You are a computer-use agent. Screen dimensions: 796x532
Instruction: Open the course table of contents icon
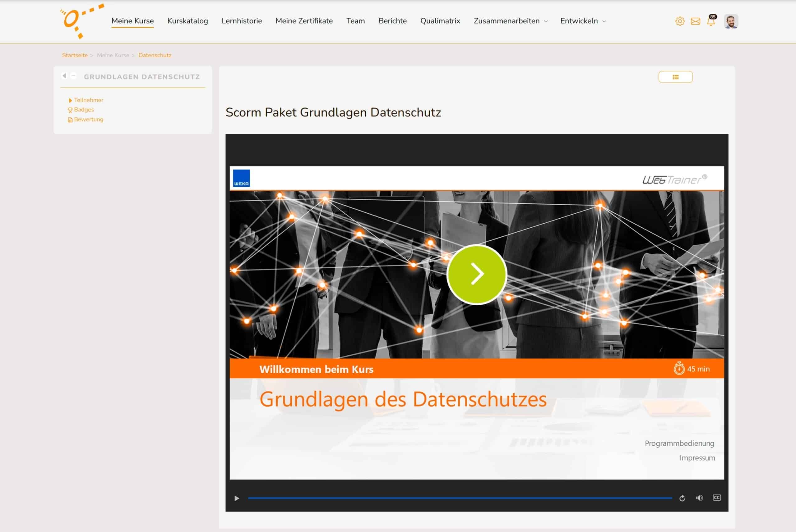pos(675,77)
